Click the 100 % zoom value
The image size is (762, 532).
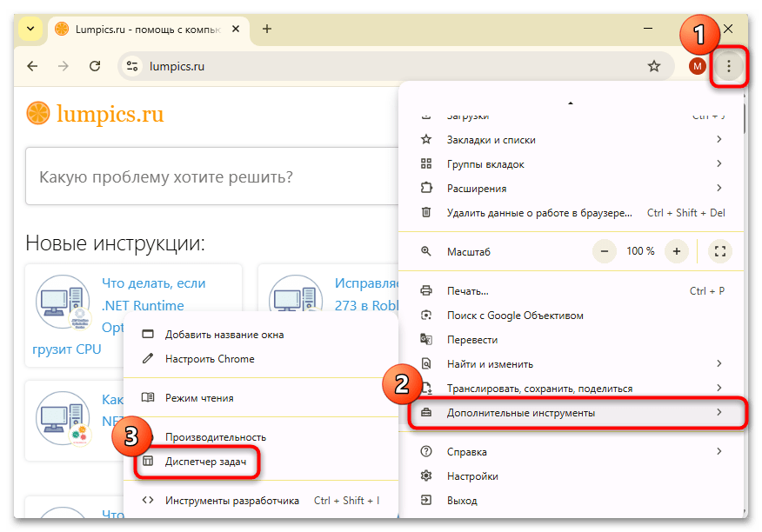tap(640, 251)
